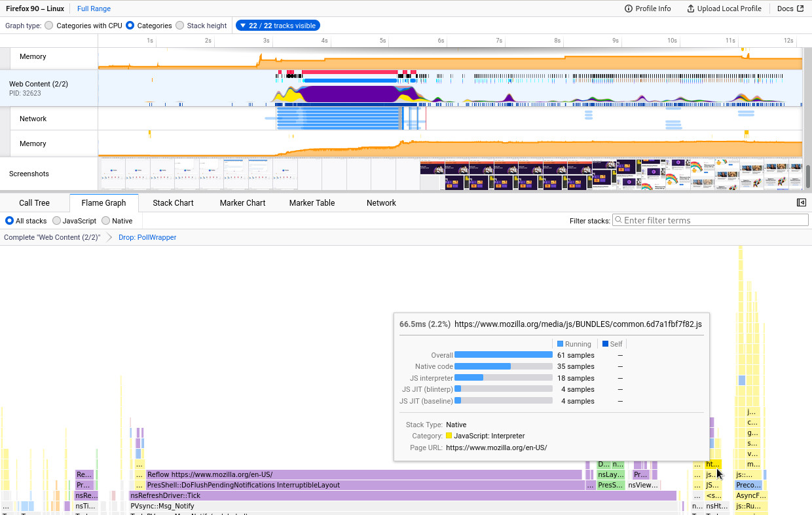Choose JavaScript stacks radio option
Viewport: 812px width, 515px height.
coord(57,221)
